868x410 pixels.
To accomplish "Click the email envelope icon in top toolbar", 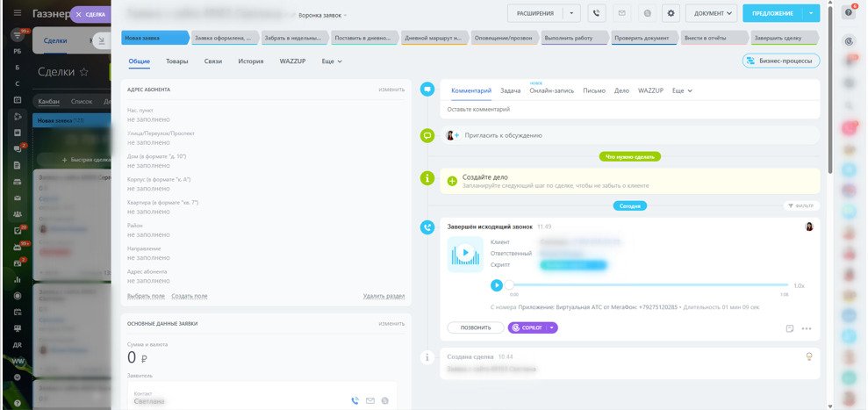I will (621, 13).
